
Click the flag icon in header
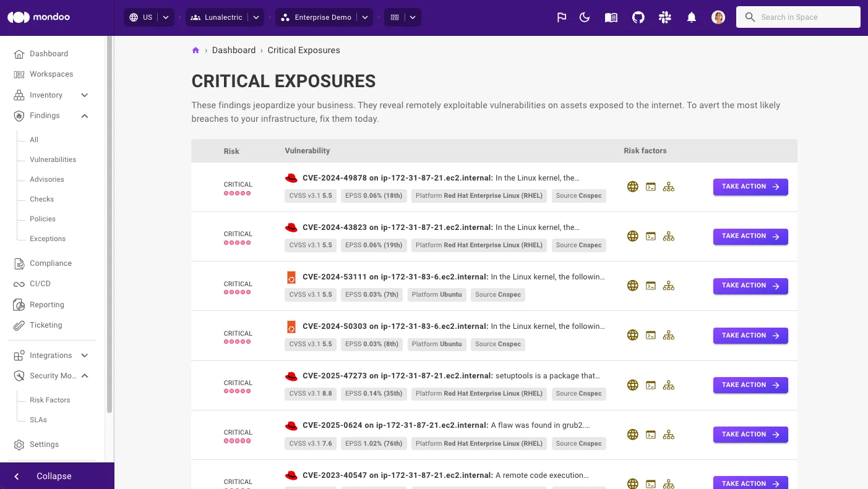pos(562,17)
